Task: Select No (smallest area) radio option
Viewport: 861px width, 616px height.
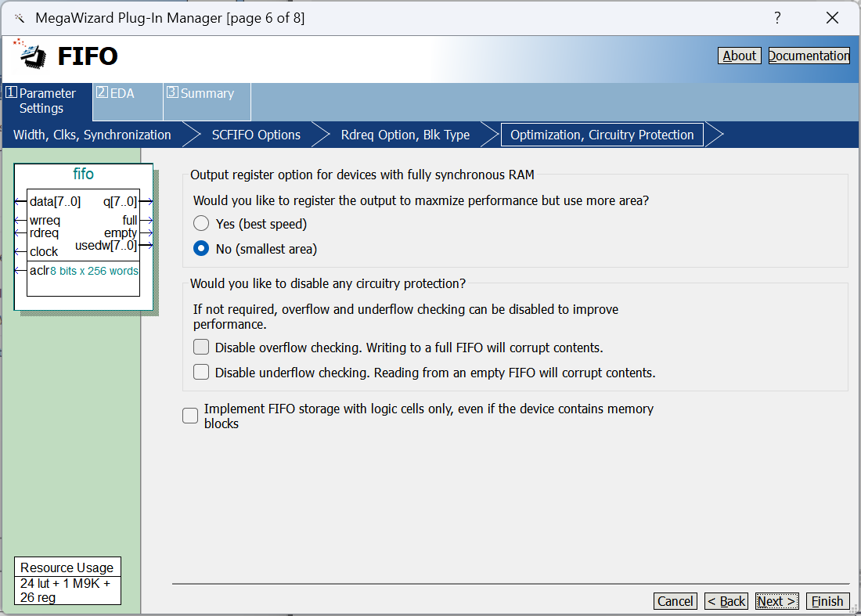Action: click(x=201, y=249)
